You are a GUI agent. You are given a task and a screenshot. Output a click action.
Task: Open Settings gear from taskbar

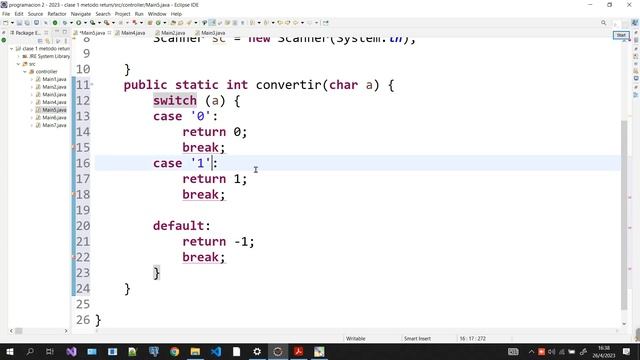[257, 351]
